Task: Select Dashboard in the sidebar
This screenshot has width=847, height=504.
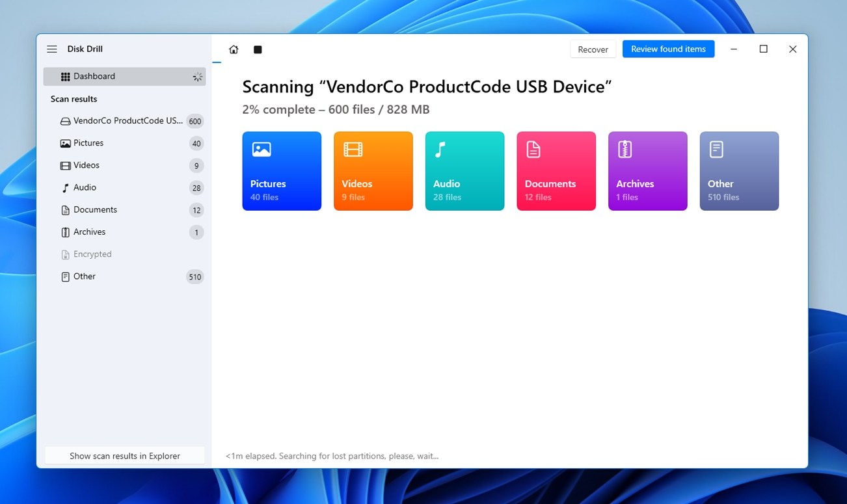Action: pos(124,77)
